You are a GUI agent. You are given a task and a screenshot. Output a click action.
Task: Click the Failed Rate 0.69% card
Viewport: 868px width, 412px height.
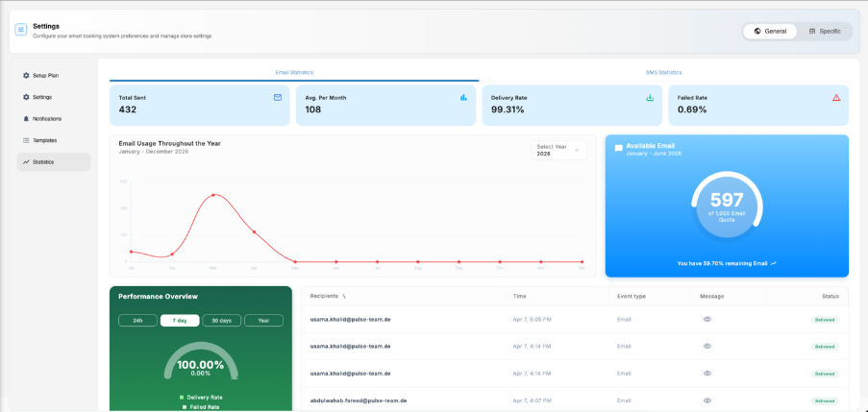tap(758, 105)
